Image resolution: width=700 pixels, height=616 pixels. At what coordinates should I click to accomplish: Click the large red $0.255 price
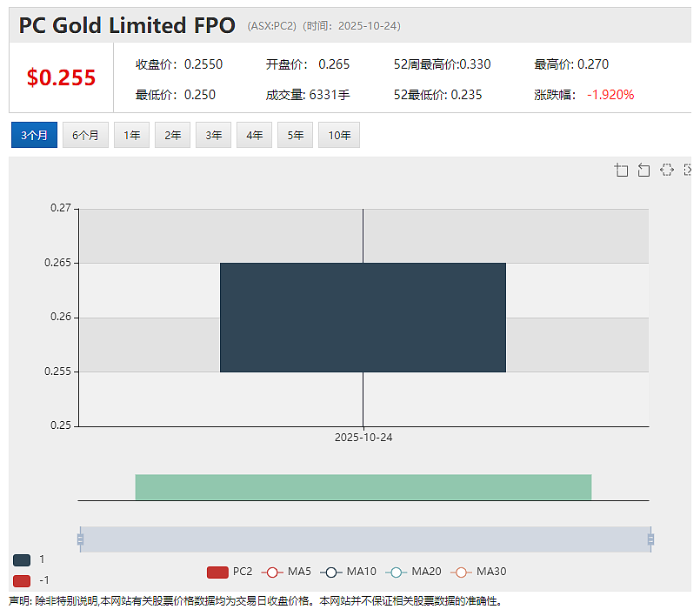(x=61, y=77)
